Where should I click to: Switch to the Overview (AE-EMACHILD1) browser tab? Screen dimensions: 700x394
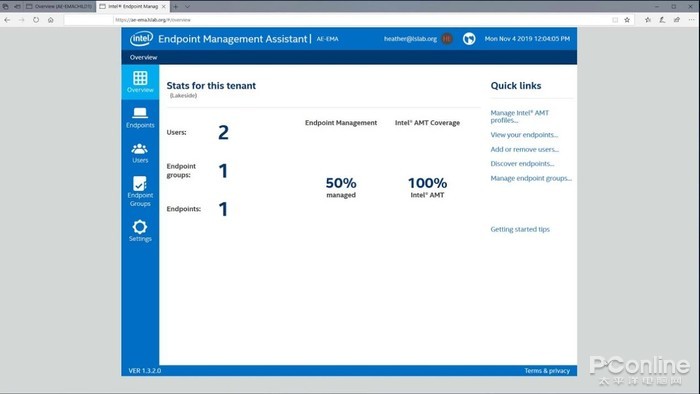(59, 7)
